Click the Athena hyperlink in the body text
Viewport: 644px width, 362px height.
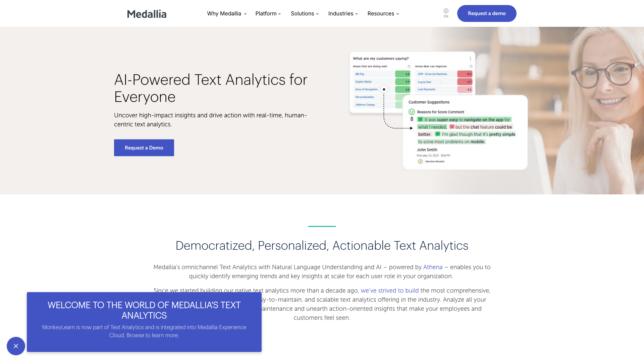(x=433, y=267)
